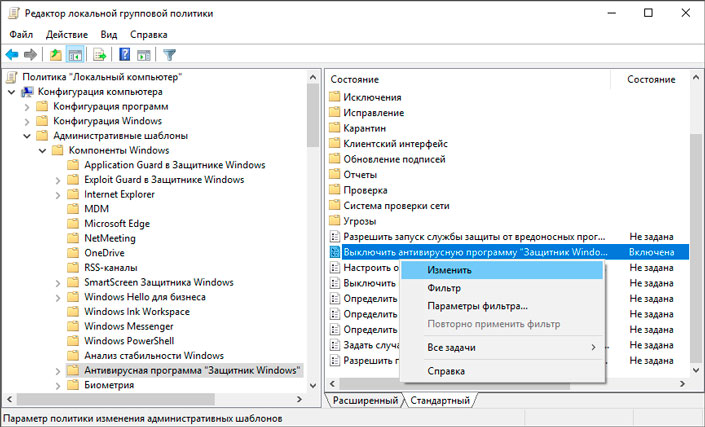Expand SmartScreen Защитника Windows node
705x427 pixels.
(x=58, y=283)
